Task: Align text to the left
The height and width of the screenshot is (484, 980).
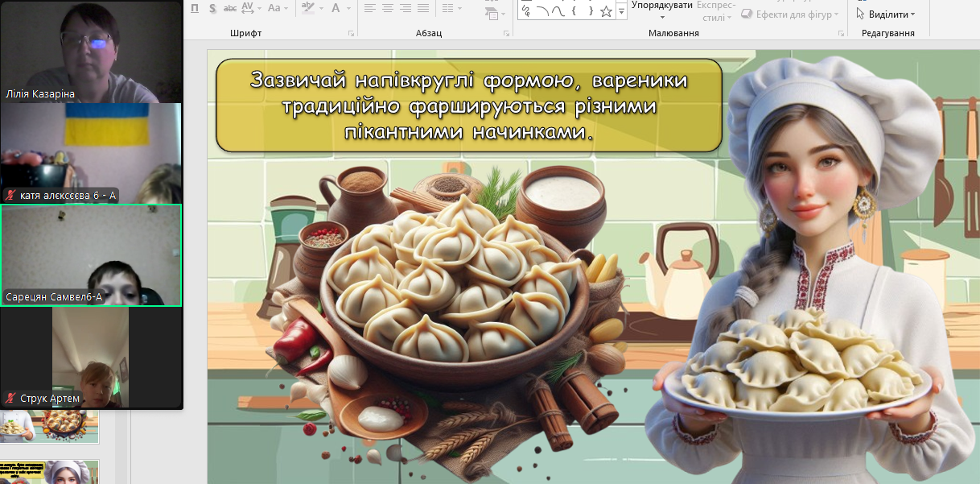Action: [369, 8]
